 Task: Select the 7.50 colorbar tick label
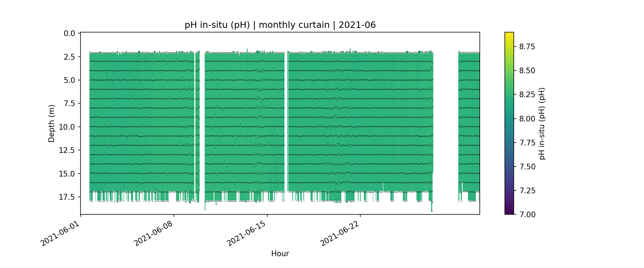coord(527,167)
